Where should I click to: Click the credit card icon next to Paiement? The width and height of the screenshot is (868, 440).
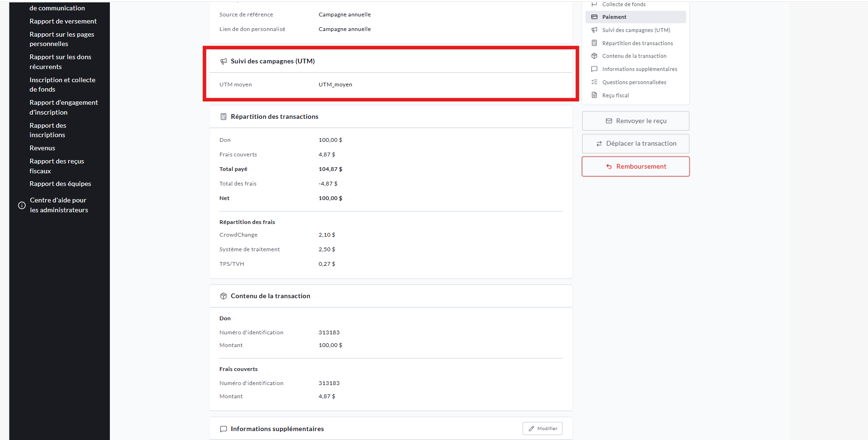click(x=594, y=17)
